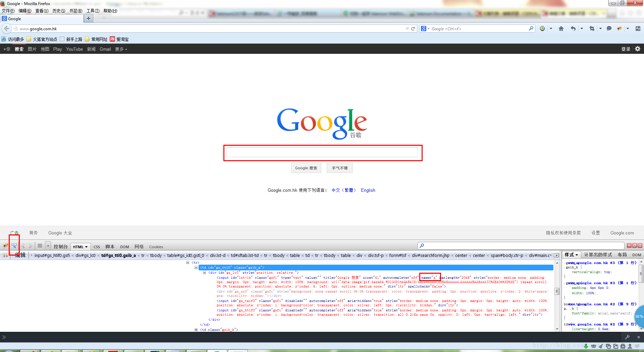Open the chat speech bubble icon
644x352 pixels.
[x=609, y=29]
